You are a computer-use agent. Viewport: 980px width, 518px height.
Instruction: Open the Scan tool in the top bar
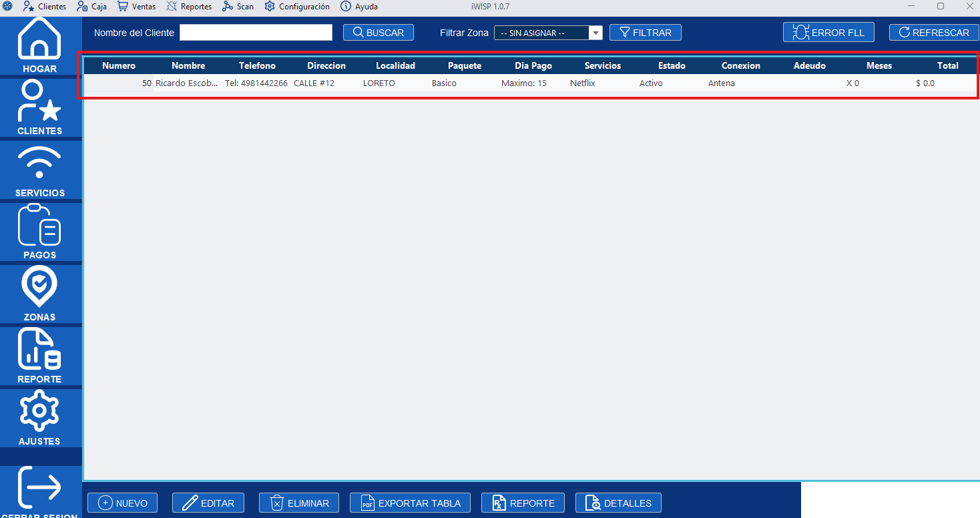tap(238, 7)
